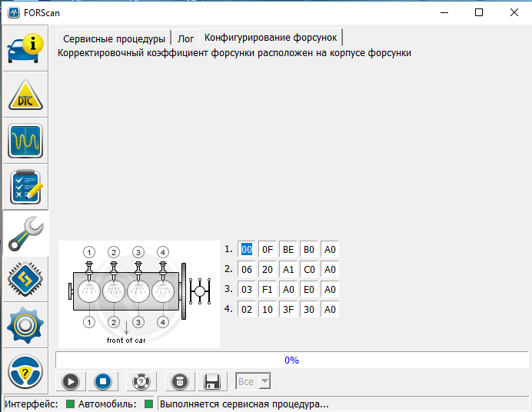Click injector 3 field containing 'E0'
Image resolution: width=532 pixels, height=412 pixels.
tap(309, 290)
